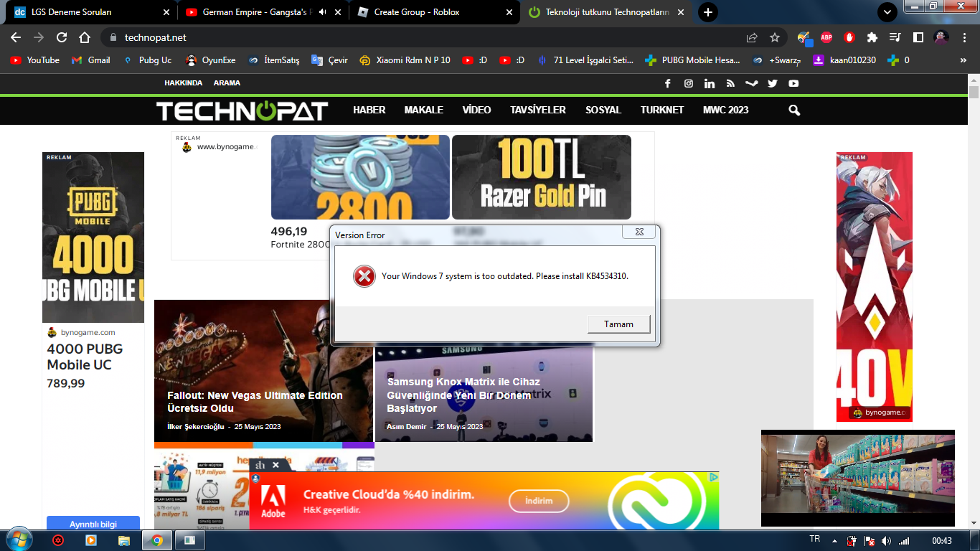Click İndirim on the Adobe banner

pos(539,501)
